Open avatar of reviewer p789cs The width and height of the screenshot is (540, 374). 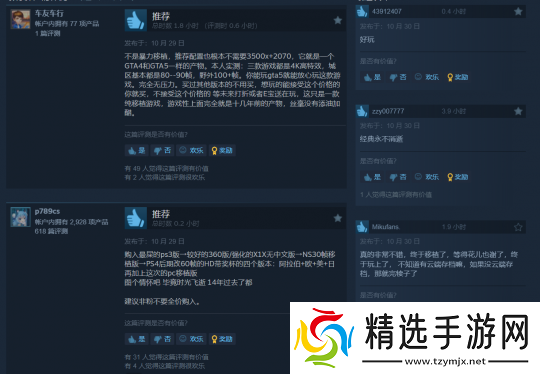20,217
